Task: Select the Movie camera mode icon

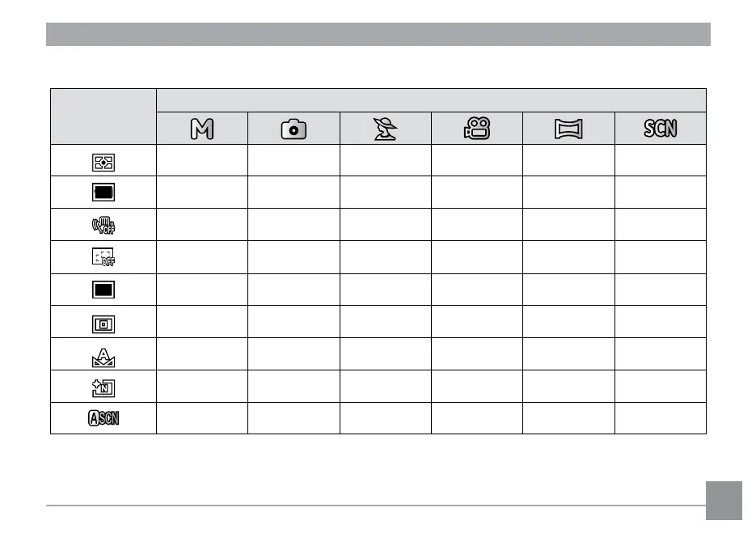Action: 477,128
